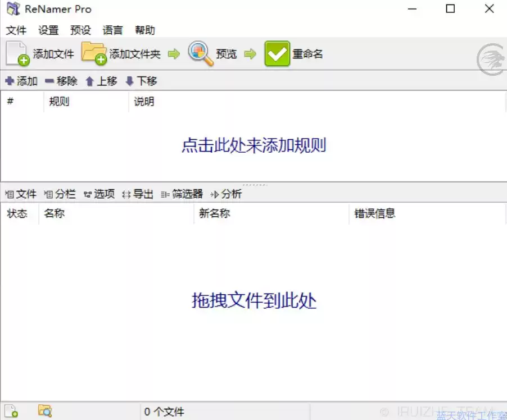Click the ReNamer eagle logo at top right
This screenshot has height=420, width=507.
pyautogui.click(x=491, y=58)
